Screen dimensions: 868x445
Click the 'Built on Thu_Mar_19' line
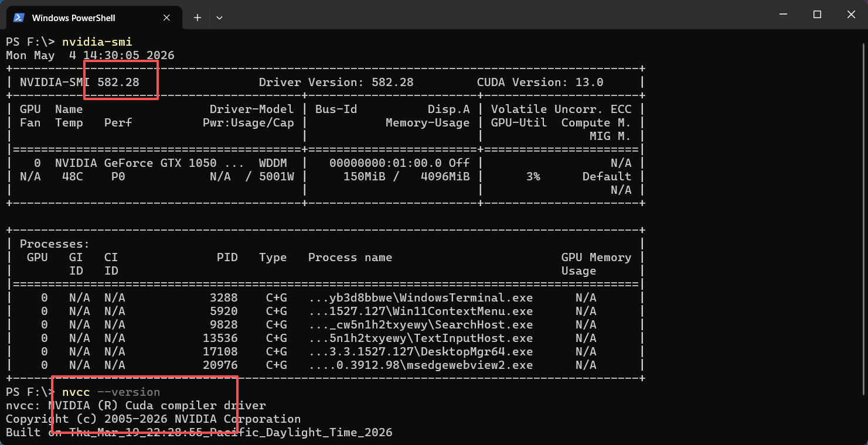199,432
